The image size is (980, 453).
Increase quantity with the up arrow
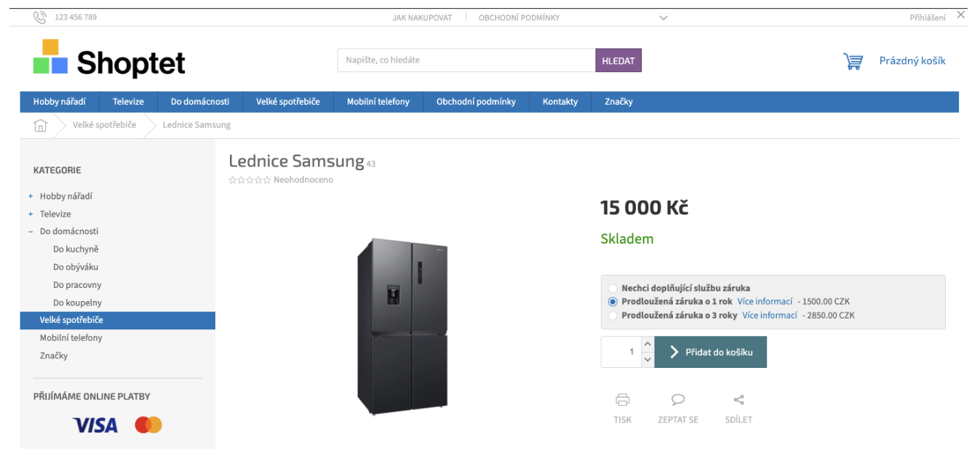(x=647, y=344)
